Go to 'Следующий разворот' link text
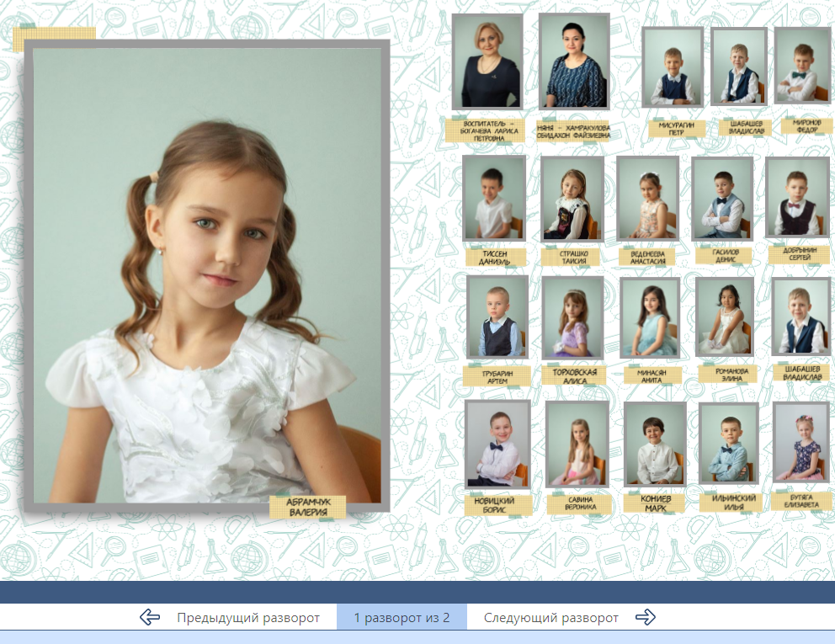 (x=550, y=618)
